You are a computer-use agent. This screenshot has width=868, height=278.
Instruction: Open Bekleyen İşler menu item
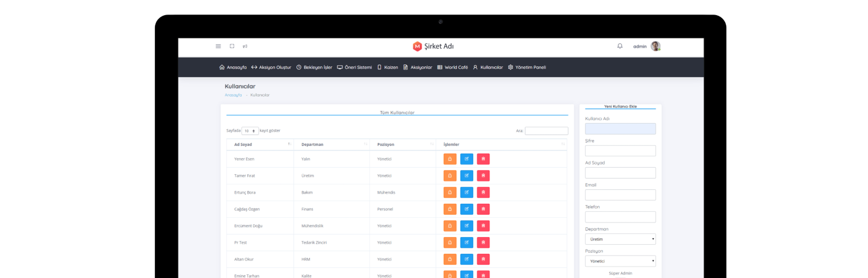coord(314,67)
